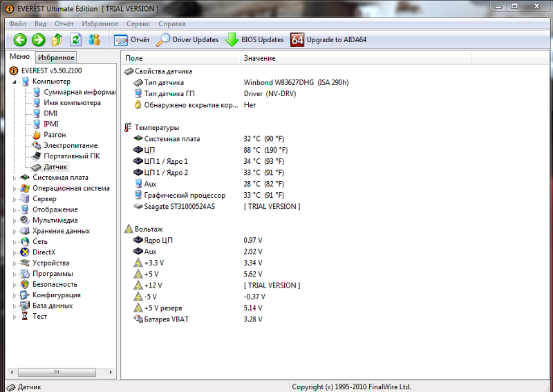Open the Справка menu
This screenshot has width=553, height=392.
point(172,24)
